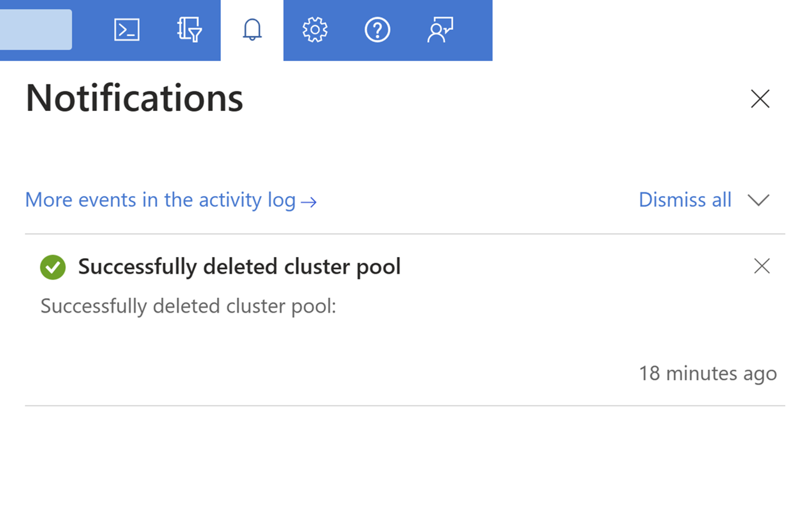Open the directories and subscriptions filter
The height and width of the screenshot is (505, 812).
point(189,30)
